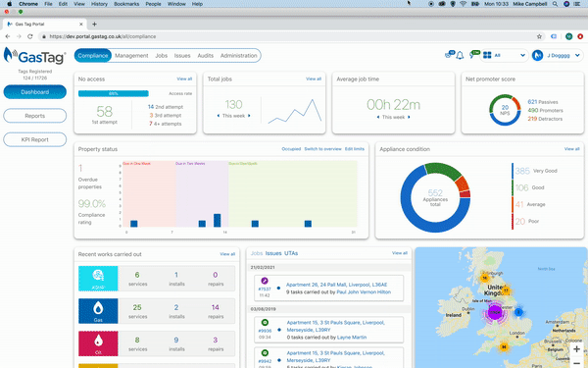
Task: Open the chat icon with green badge
Action: [x=474, y=55]
